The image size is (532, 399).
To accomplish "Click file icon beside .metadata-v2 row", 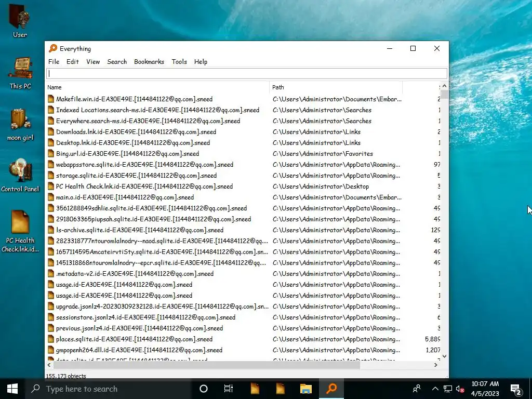I will click(51, 273).
